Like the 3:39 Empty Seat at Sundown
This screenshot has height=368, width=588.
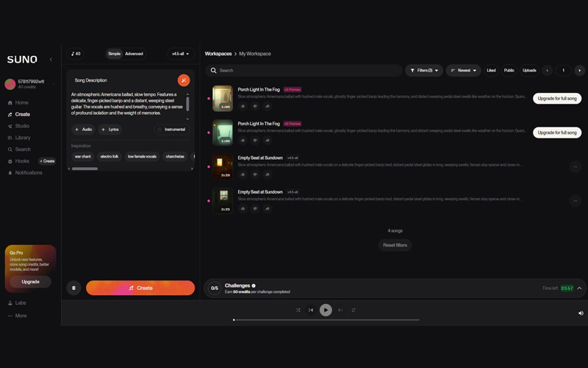point(243,174)
